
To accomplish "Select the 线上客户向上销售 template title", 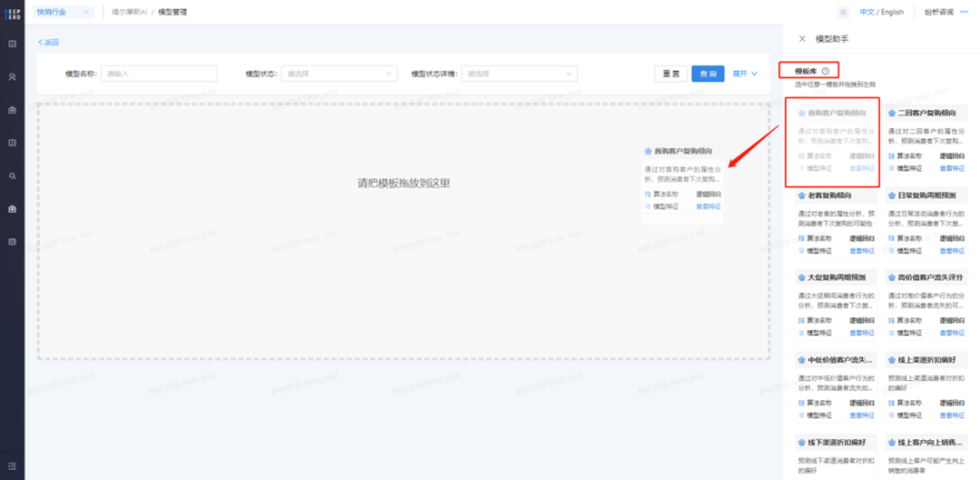I will [x=931, y=443].
